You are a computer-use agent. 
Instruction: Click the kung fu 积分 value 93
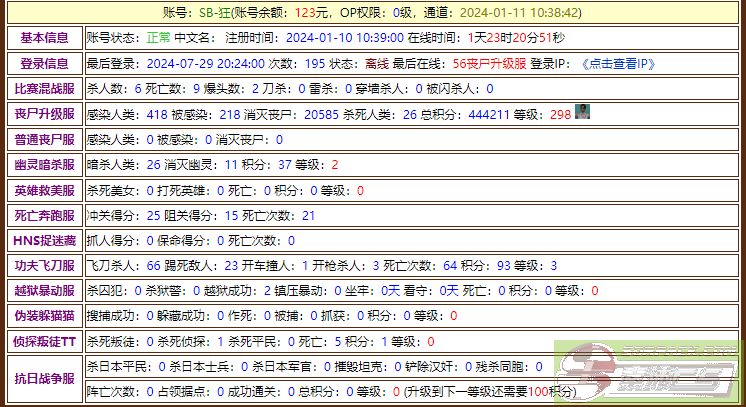coord(504,266)
